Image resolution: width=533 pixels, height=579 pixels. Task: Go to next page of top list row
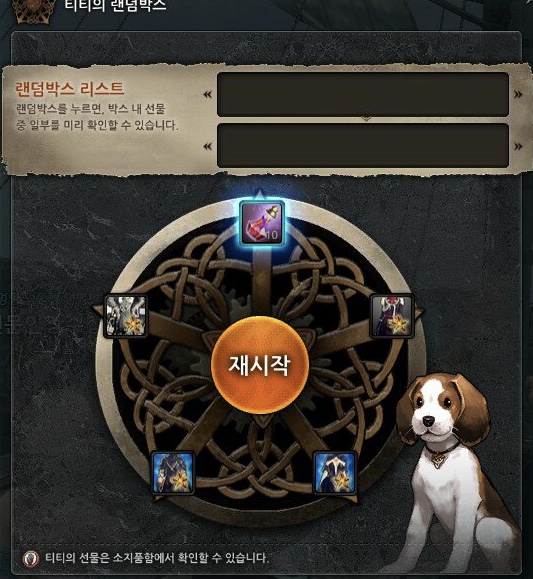(x=518, y=95)
